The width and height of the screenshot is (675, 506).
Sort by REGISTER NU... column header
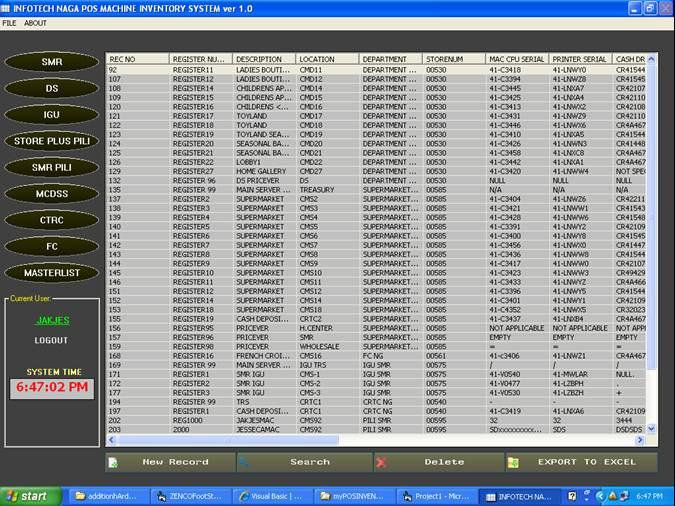(201, 59)
